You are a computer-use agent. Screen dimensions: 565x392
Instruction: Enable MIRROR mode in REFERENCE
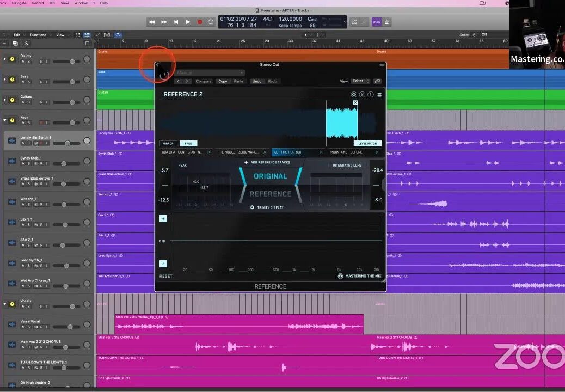tap(168, 143)
